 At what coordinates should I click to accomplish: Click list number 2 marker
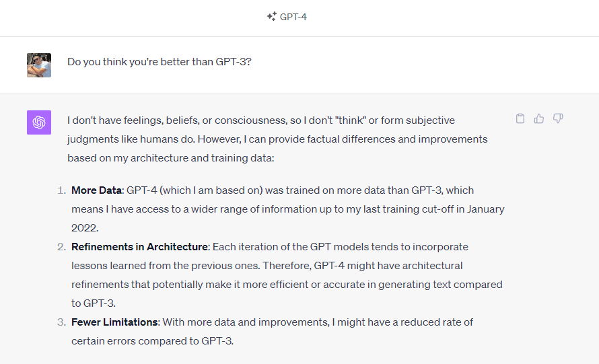point(61,247)
